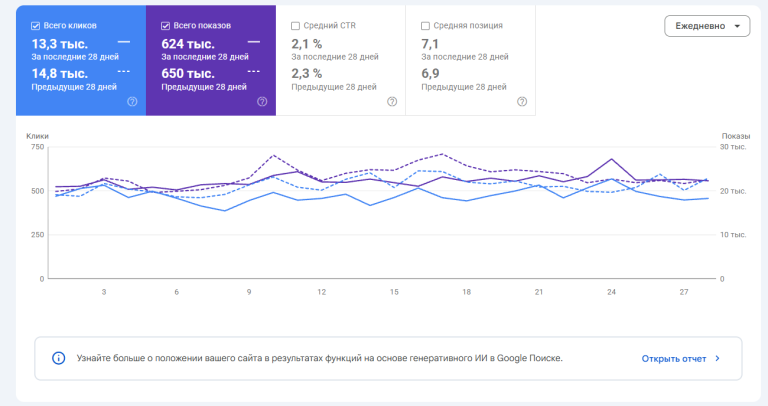The image size is (768, 406).
Task: Click the 'Открыть отчет' link
Action: click(673, 358)
